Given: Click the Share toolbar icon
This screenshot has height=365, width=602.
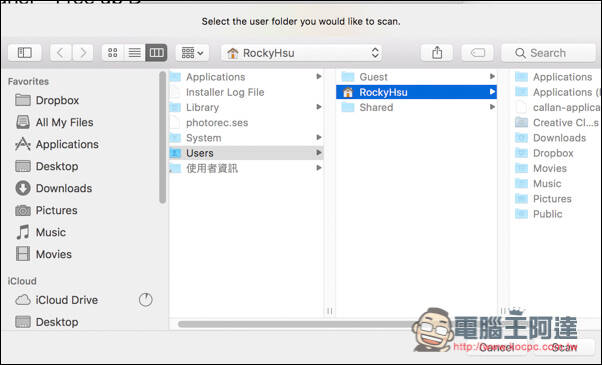Looking at the screenshot, I should tap(437, 53).
